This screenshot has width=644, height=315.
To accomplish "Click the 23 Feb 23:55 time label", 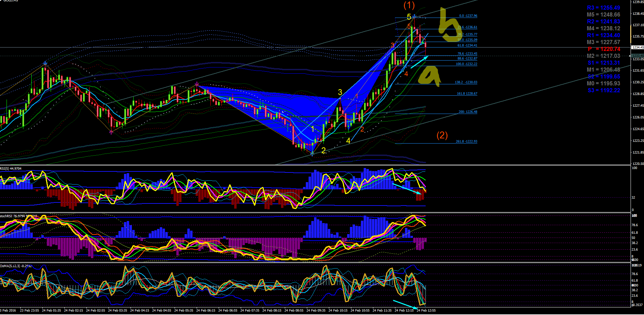I will click(x=30, y=311).
